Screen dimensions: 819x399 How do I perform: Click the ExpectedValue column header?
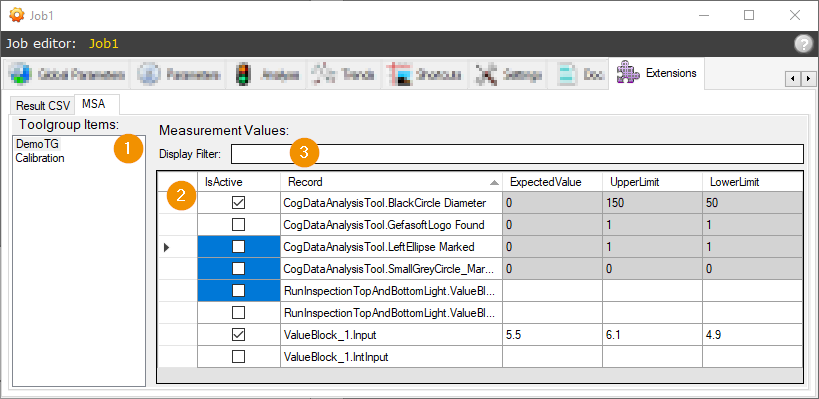coord(553,182)
